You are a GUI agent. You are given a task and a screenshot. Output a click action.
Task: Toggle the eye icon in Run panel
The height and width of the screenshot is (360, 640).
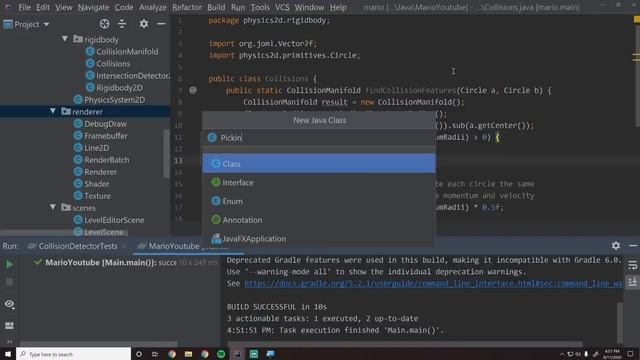coord(9,304)
